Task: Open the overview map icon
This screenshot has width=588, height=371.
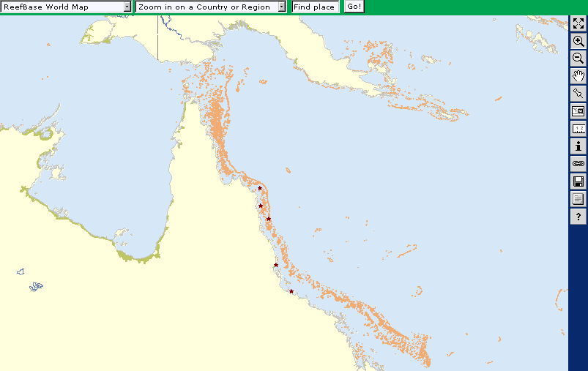Action: coord(578,111)
